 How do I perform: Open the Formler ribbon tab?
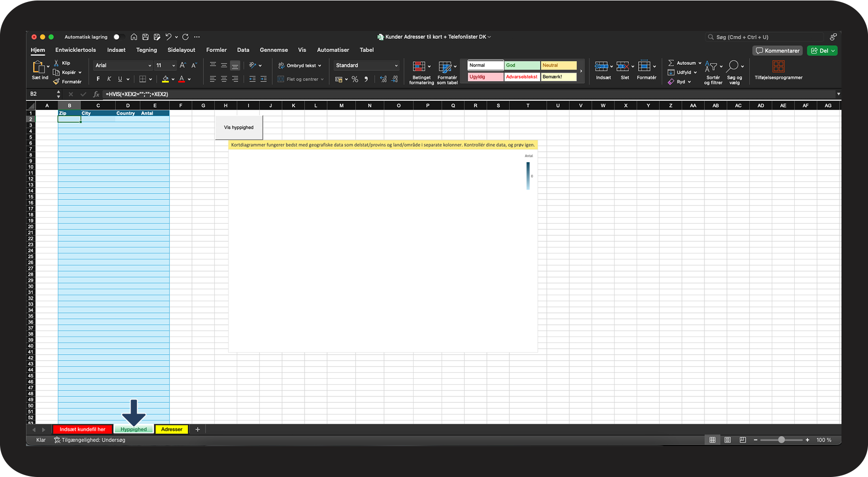pyautogui.click(x=216, y=50)
